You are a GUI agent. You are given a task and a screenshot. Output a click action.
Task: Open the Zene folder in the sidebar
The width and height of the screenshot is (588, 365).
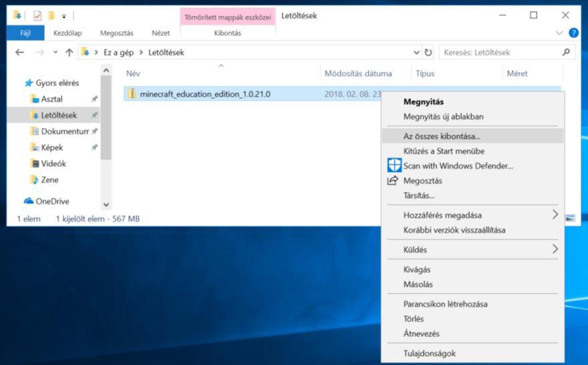(x=49, y=179)
